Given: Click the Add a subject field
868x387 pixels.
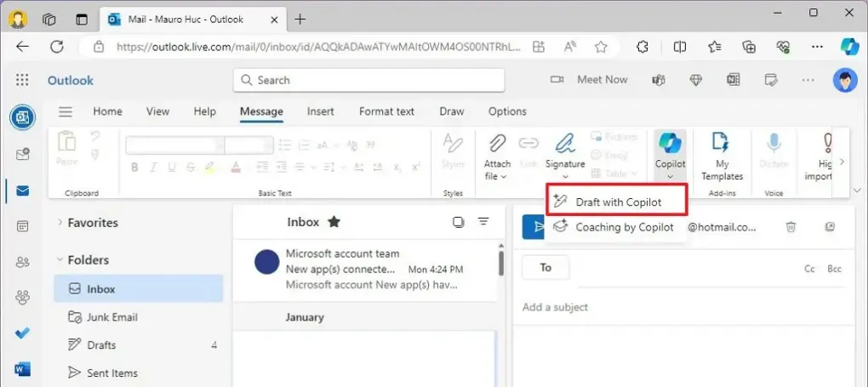Looking at the screenshot, I should point(683,307).
